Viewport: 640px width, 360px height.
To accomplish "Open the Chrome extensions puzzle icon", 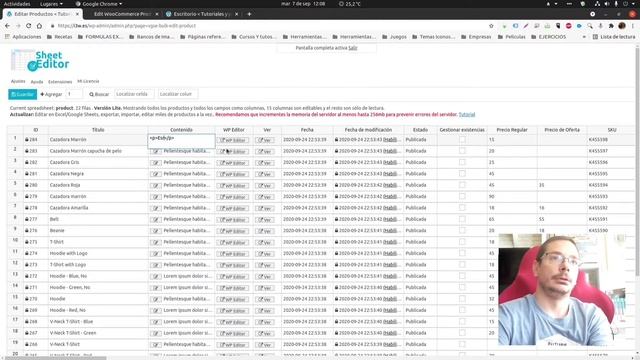I will [x=611, y=26].
